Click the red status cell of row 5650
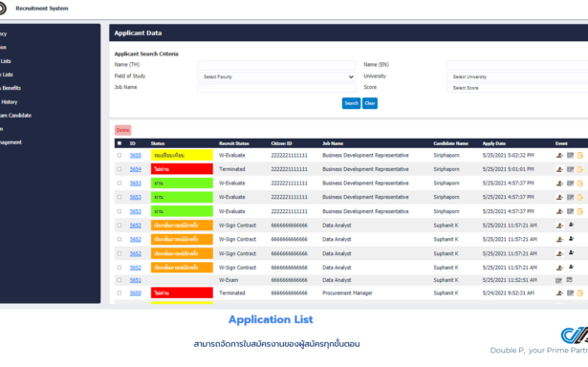The width and height of the screenshot is (588, 367). (x=182, y=292)
